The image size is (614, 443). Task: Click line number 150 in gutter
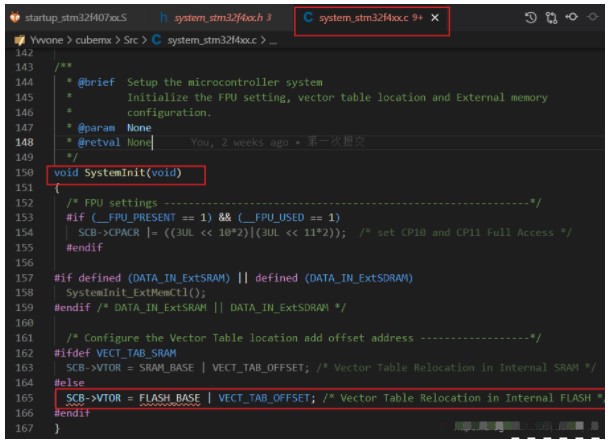click(24, 173)
